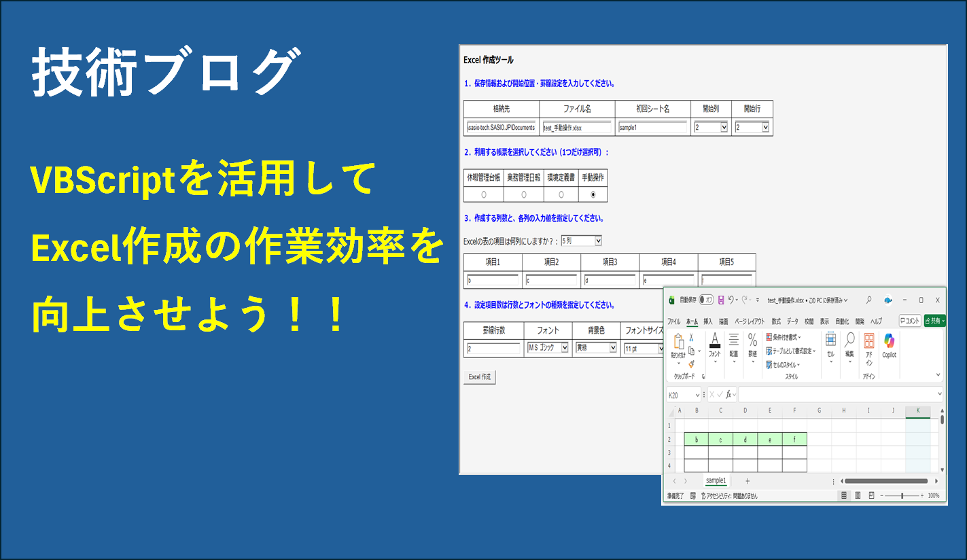
Task: Select the 手動操作 radio button
Action: coord(593,194)
